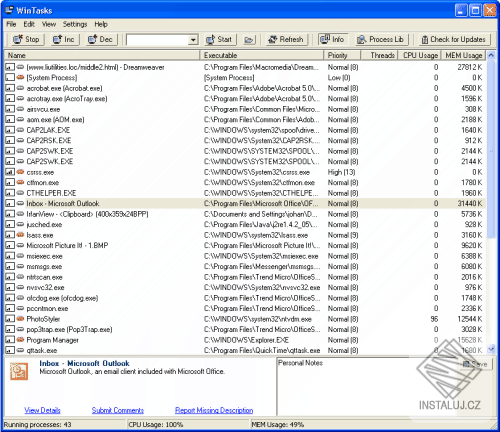Select Inbox - Microsoft Outlook row

[x=245, y=204]
